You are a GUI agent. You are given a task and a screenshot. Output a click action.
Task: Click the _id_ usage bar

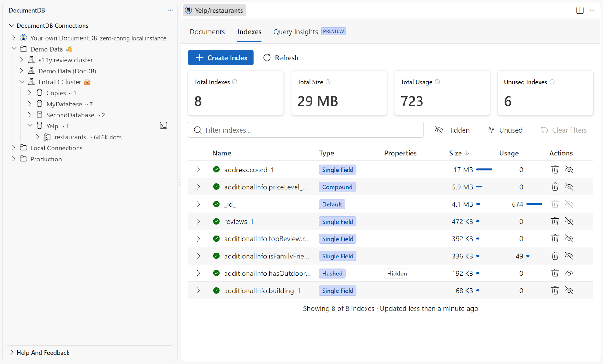[x=534, y=204]
